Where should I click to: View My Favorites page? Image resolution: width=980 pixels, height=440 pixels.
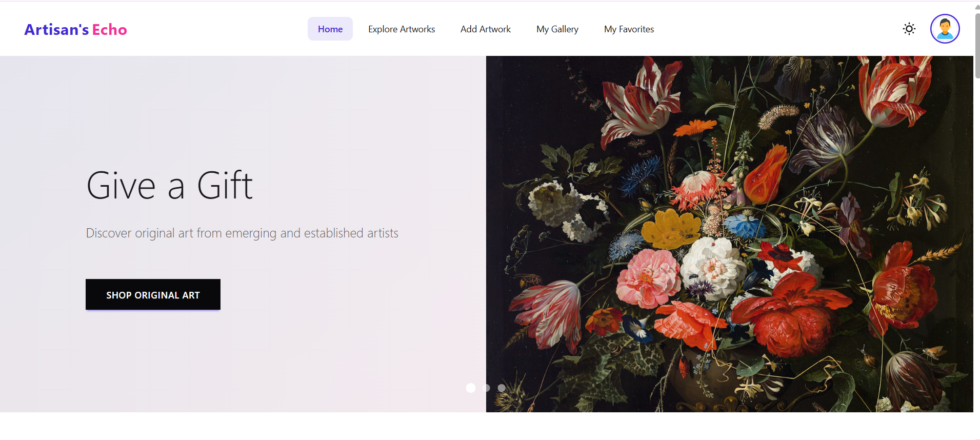pyautogui.click(x=629, y=29)
